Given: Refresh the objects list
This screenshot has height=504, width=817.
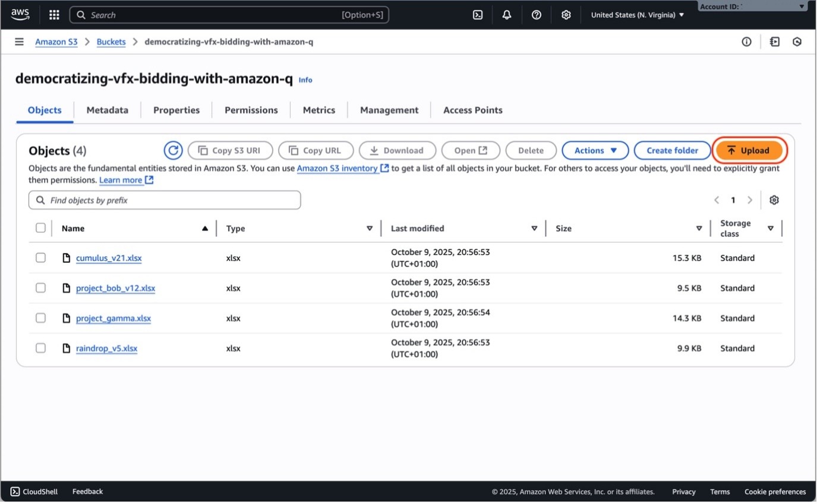Looking at the screenshot, I should (173, 151).
